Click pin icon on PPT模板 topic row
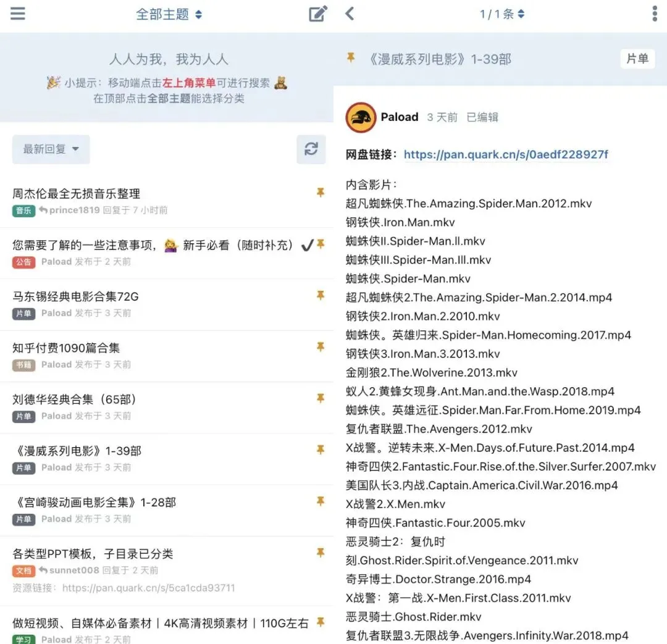 (321, 553)
